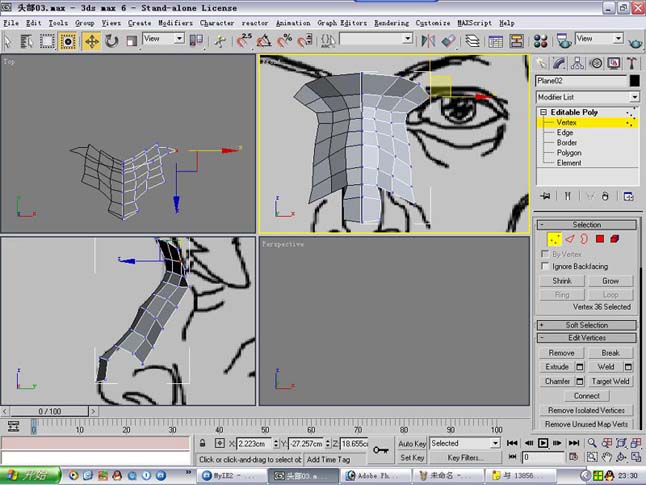This screenshot has height=485, width=646.
Task: Click the Mirror tool icon
Action: coord(428,41)
